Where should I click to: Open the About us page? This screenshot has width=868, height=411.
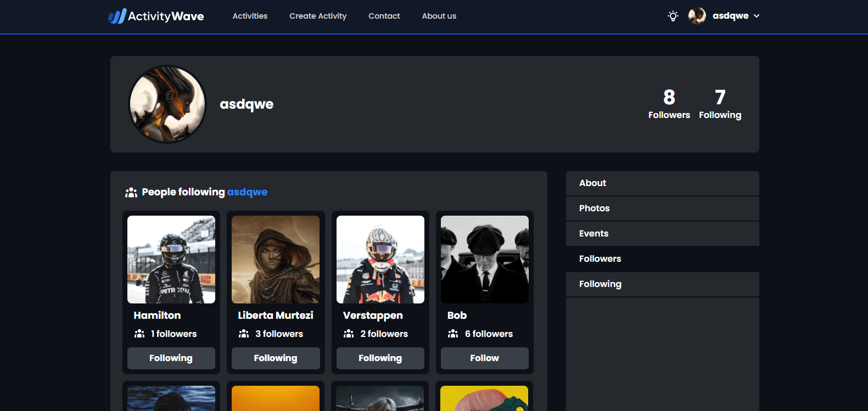[x=439, y=16]
